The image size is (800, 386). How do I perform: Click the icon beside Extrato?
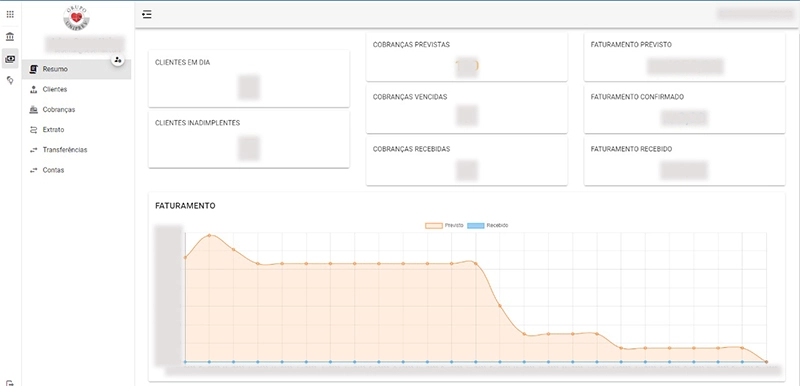34,130
